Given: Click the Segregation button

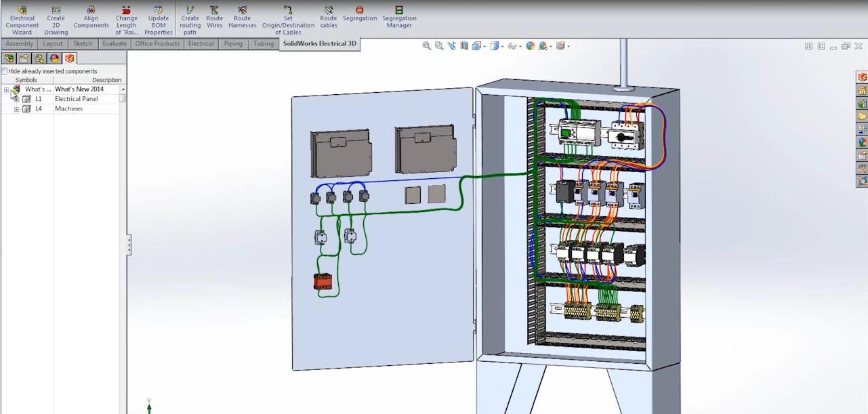Looking at the screenshot, I should pos(359,15).
